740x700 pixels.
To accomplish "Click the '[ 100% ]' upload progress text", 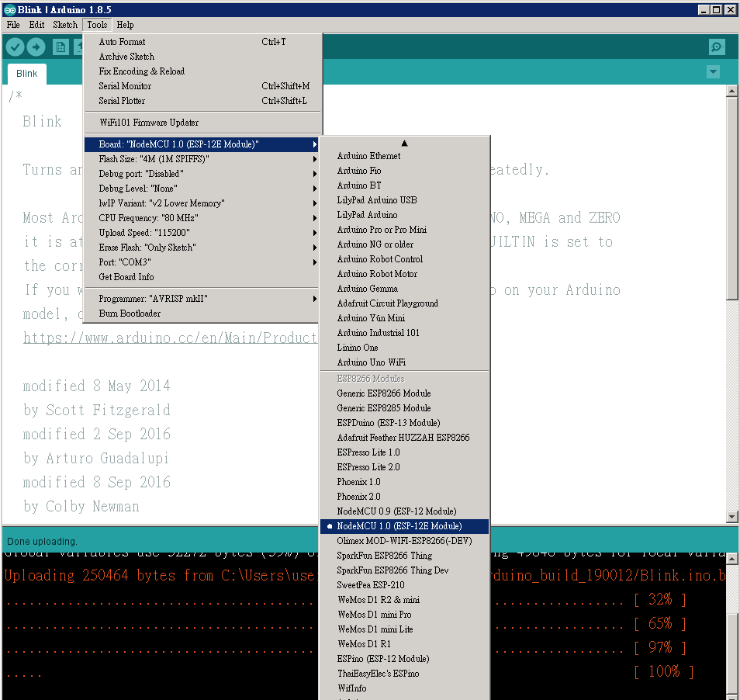I will (x=665, y=671).
